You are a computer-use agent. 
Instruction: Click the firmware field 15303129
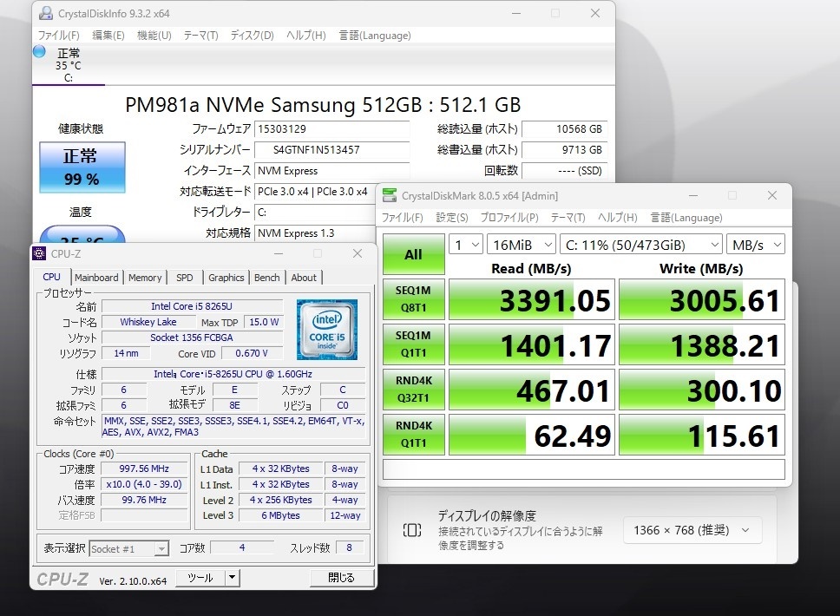point(332,128)
